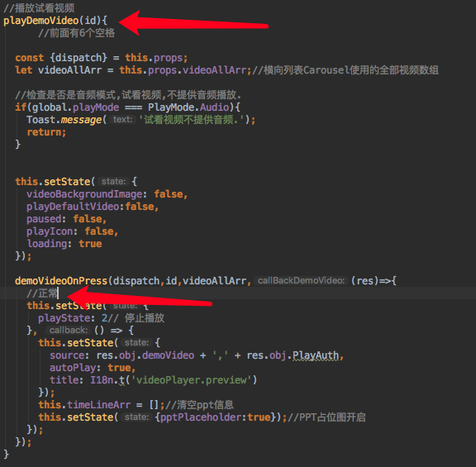This screenshot has width=476, height=467.
Task: Click 'this.timeLineArr = [];' assignment
Action: [x=102, y=405]
